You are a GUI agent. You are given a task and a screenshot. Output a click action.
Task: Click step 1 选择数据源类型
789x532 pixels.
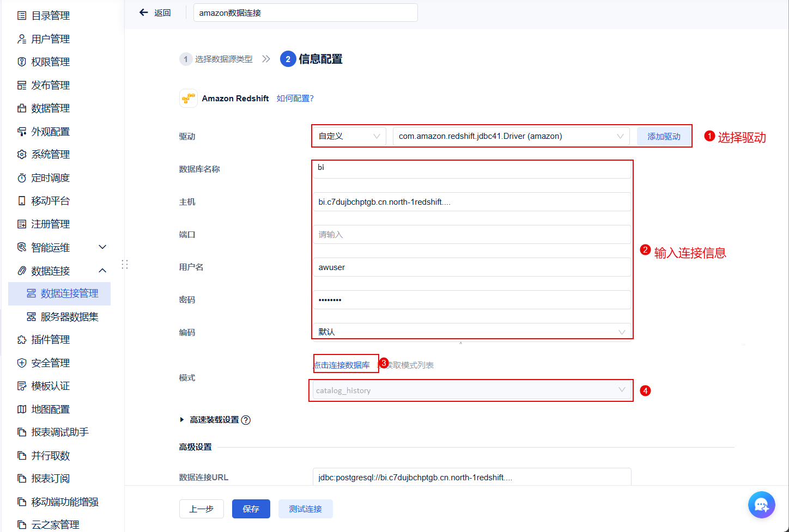pyautogui.click(x=216, y=59)
